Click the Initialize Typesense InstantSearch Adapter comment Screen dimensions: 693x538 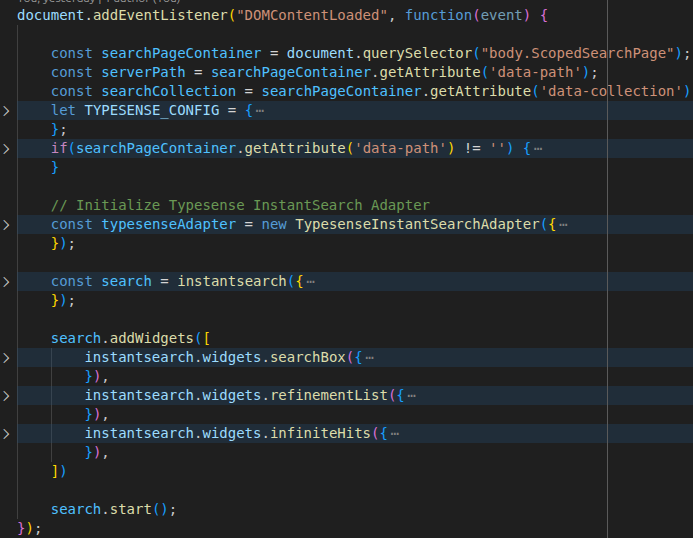[x=240, y=205]
